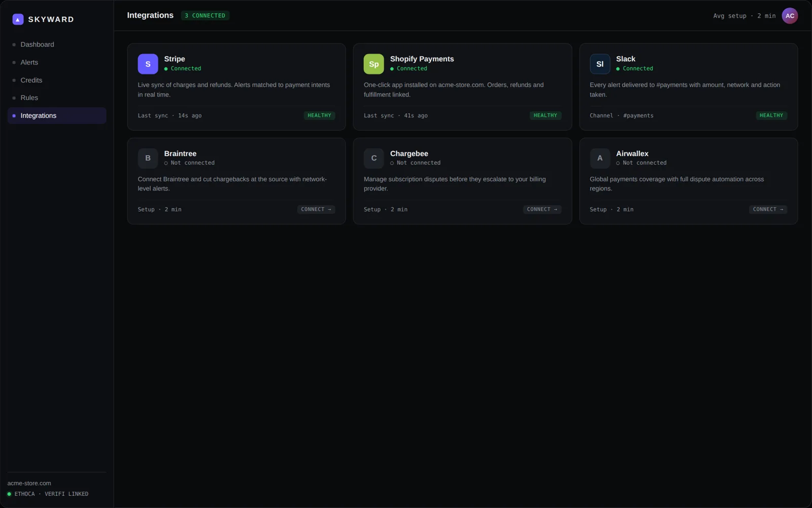The width and height of the screenshot is (812, 508).
Task: Click Stripe's Connected status text
Action: pos(183,69)
